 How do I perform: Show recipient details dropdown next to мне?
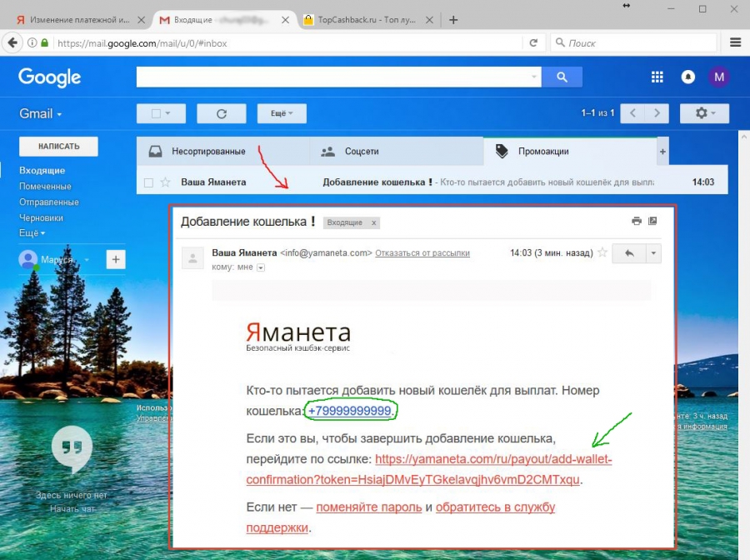(x=261, y=267)
